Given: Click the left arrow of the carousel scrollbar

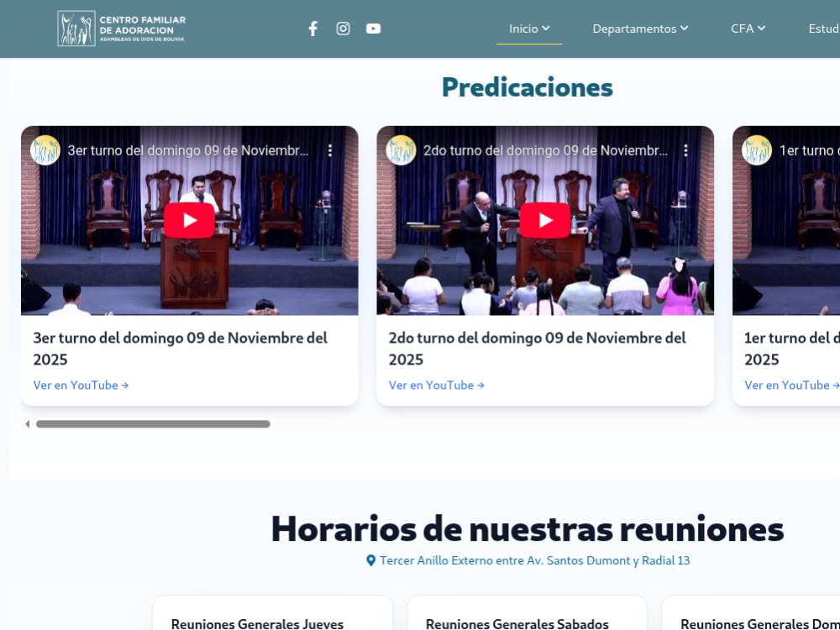Looking at the screenshot, I should [28, 424].
